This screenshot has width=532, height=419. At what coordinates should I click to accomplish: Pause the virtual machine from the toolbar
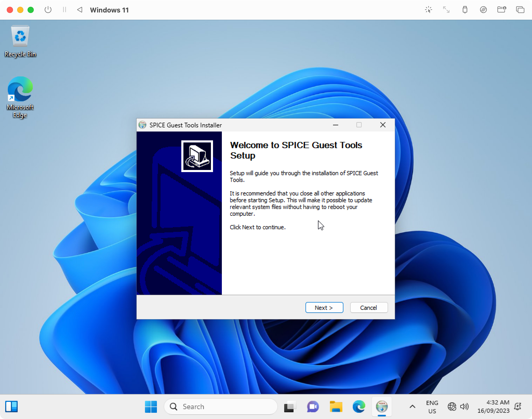point(65,10)
